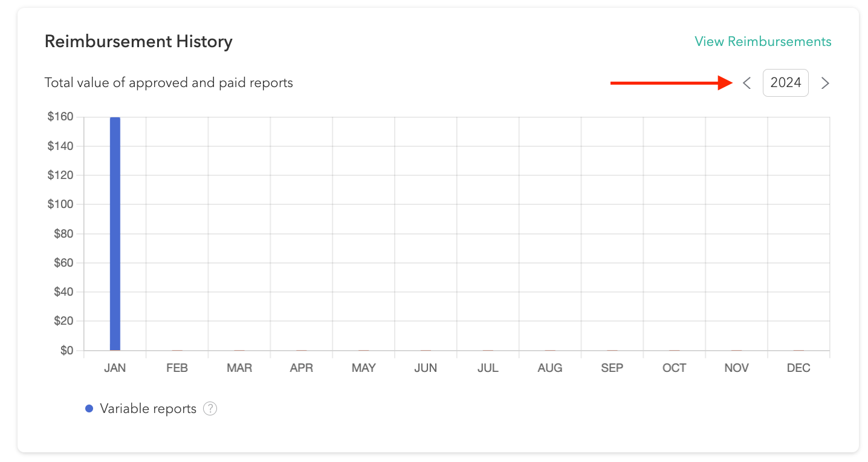
Task: Click the AUG month axis label
Action: (x=550, y=368)
